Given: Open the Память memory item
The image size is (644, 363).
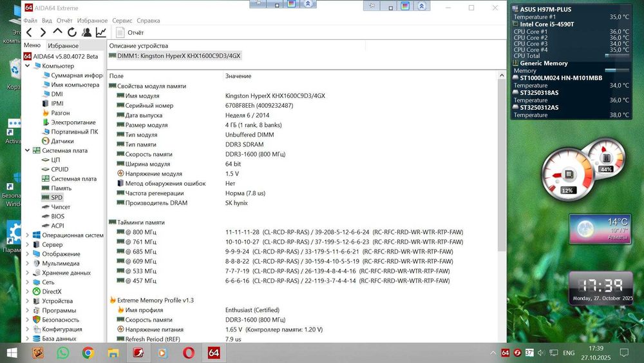Looking at the screenshot, I should click(x=57, y=188).
